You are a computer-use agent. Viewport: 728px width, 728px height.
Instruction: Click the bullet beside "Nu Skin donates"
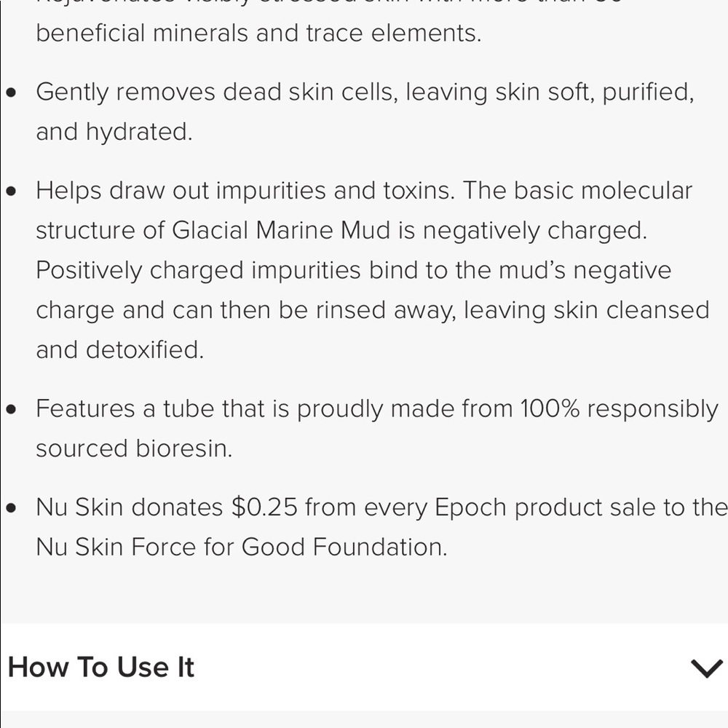pyautogui.click(x=11, y=508)
